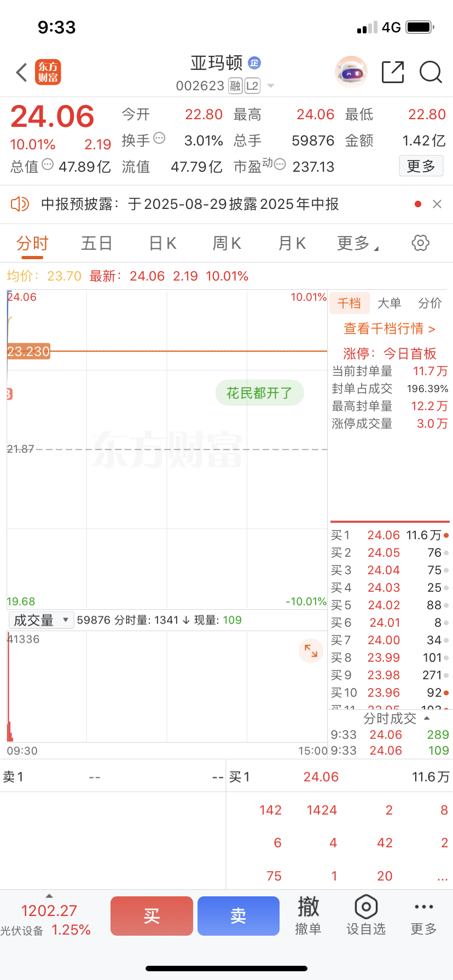The width and height of the screenshot is (453, 980).
Task: Switch to the 月K chart tab
Action: click(x=292, y=243)
